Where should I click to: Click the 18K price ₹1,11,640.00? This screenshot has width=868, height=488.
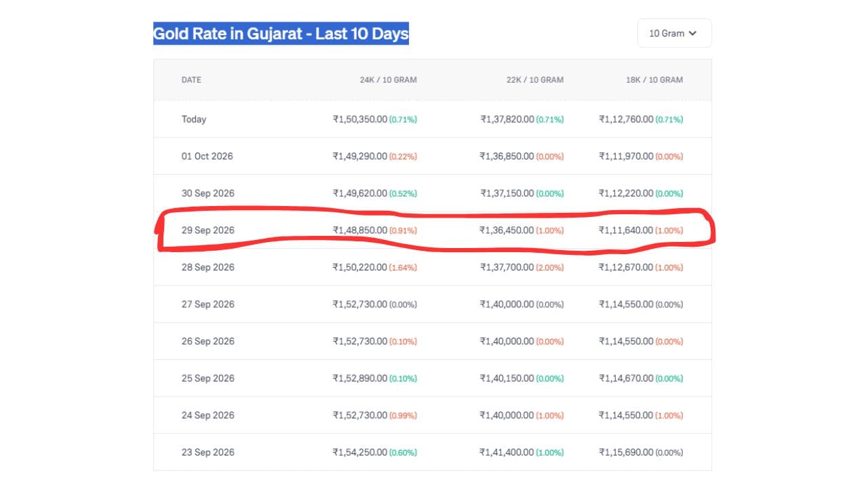pyautogui.click(x=626, y=230)
